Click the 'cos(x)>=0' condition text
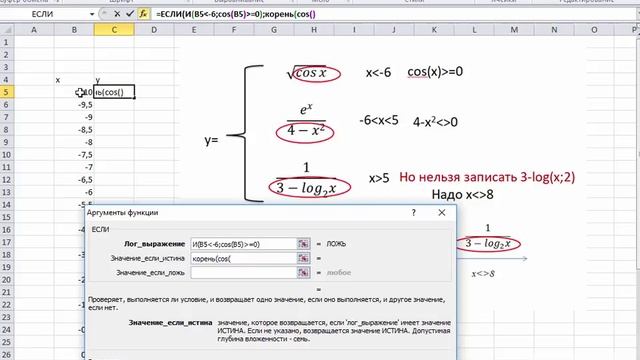This screenshot has width=640, height=360. click(x=435, y=72)
